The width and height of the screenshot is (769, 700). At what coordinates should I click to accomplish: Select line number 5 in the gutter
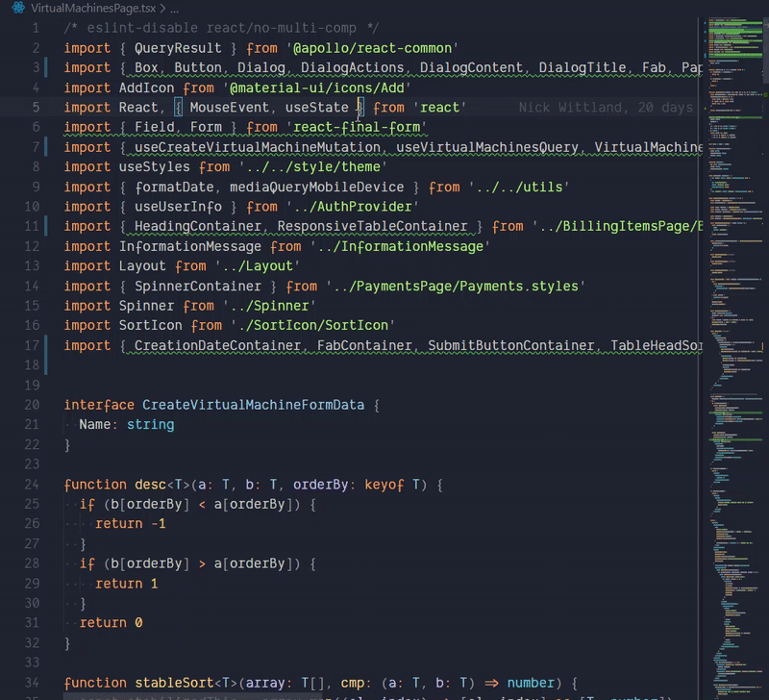coord(36,108)
